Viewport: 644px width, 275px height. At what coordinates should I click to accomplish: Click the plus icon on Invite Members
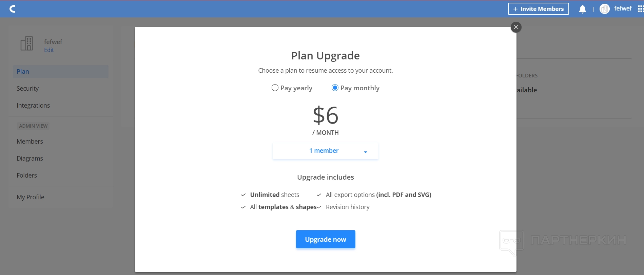point(515,9)
